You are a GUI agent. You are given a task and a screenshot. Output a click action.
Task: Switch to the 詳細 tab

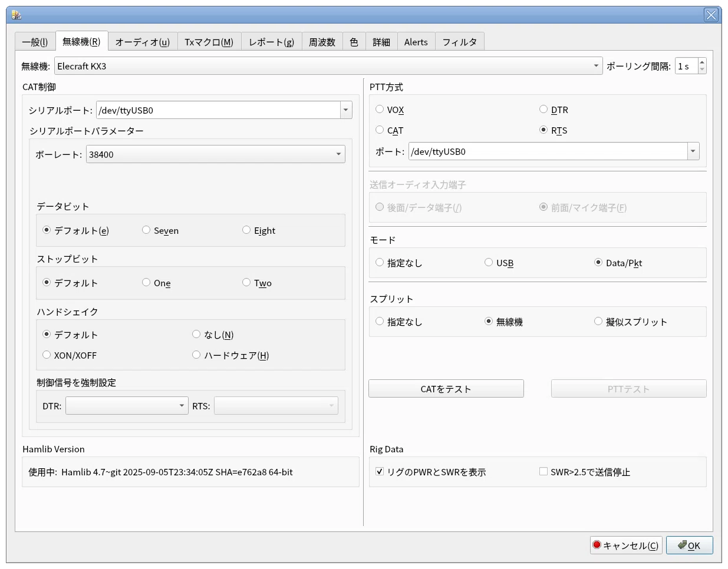click(381, 42)
